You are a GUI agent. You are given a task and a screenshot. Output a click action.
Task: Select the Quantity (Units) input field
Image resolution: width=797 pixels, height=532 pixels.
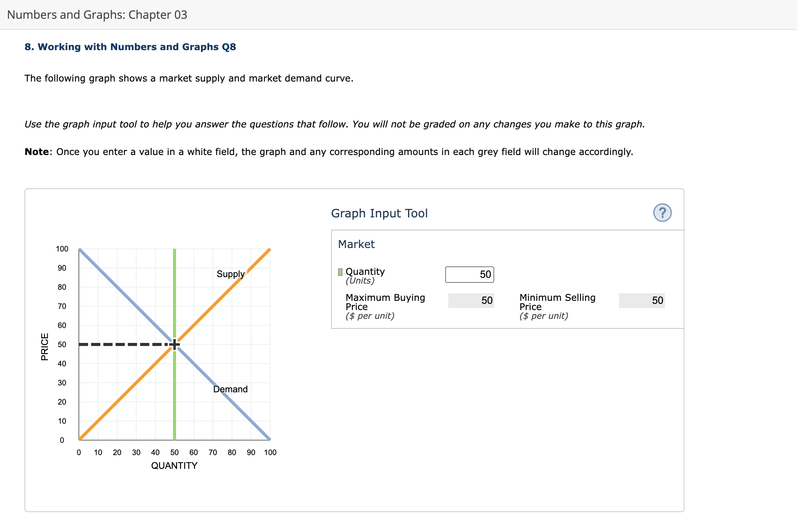(469, 274)
